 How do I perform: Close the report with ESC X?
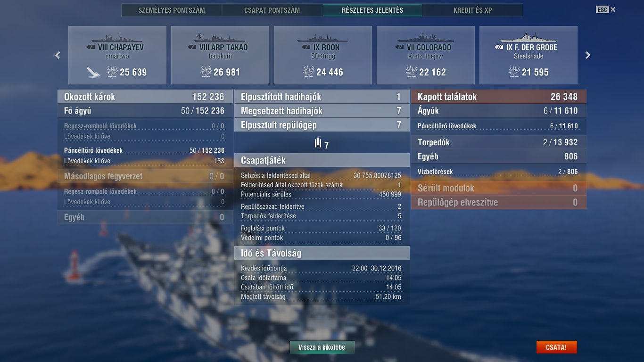pyautogui.click(x=606, y=9)
